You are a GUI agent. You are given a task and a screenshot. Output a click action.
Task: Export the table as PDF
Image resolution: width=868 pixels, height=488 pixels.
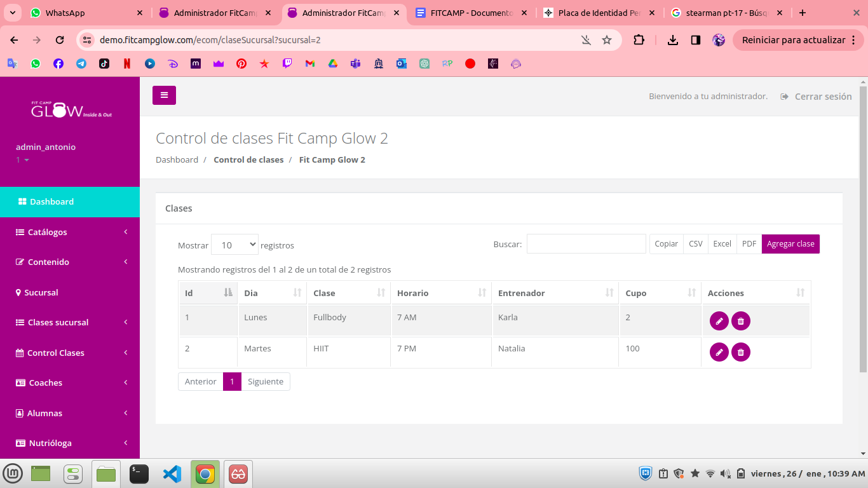click(x=749, y=244)
